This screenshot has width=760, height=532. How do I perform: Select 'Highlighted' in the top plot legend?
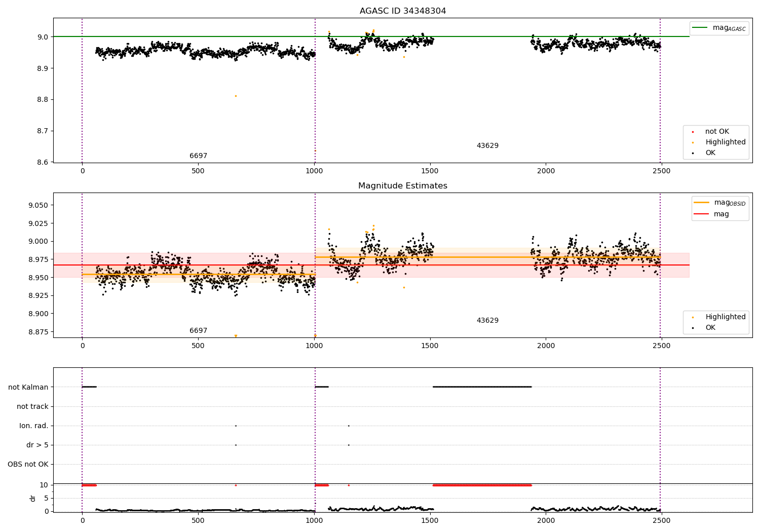726,142
